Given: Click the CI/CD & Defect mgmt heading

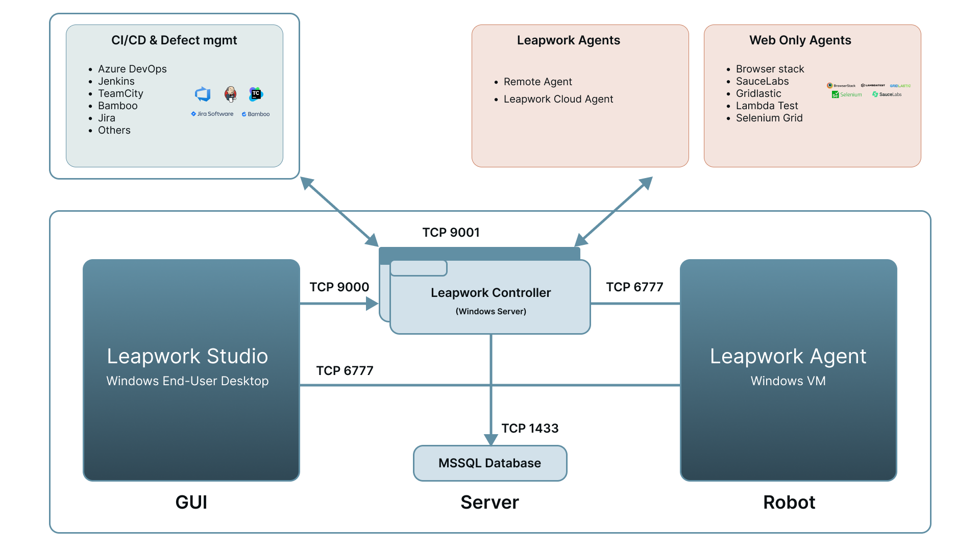Looking at the screenshot, I should tap(174, 40).
